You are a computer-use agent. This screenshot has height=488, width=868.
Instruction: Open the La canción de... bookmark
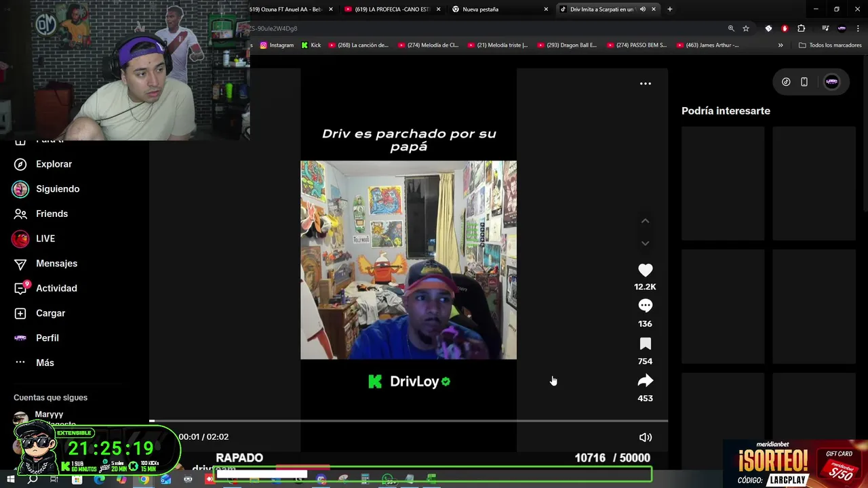[359, 45]
